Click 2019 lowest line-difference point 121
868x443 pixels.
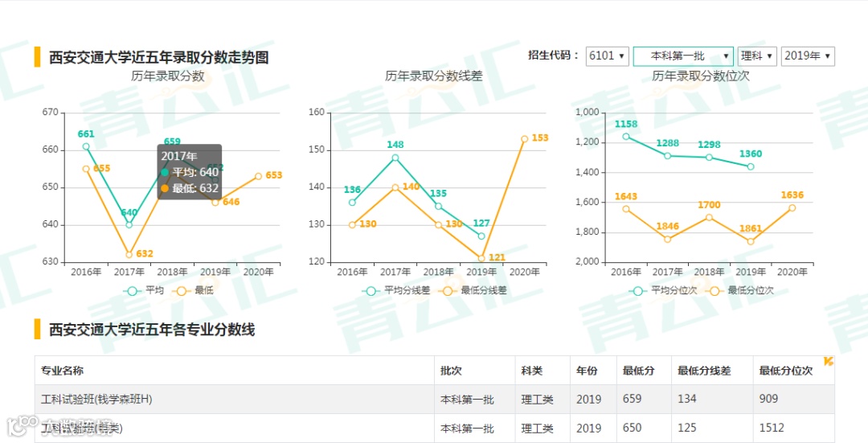(x=481, y=258)
